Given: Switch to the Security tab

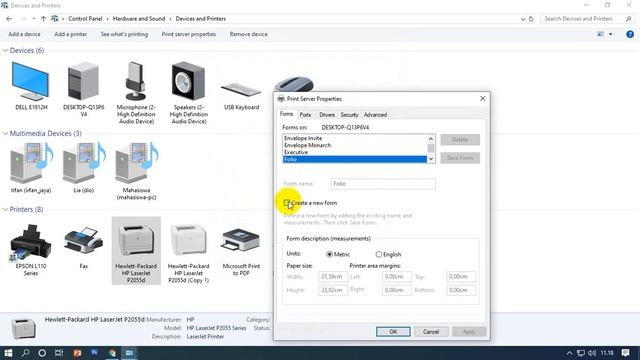Looking at the screenshot, I should coord(349,115).
